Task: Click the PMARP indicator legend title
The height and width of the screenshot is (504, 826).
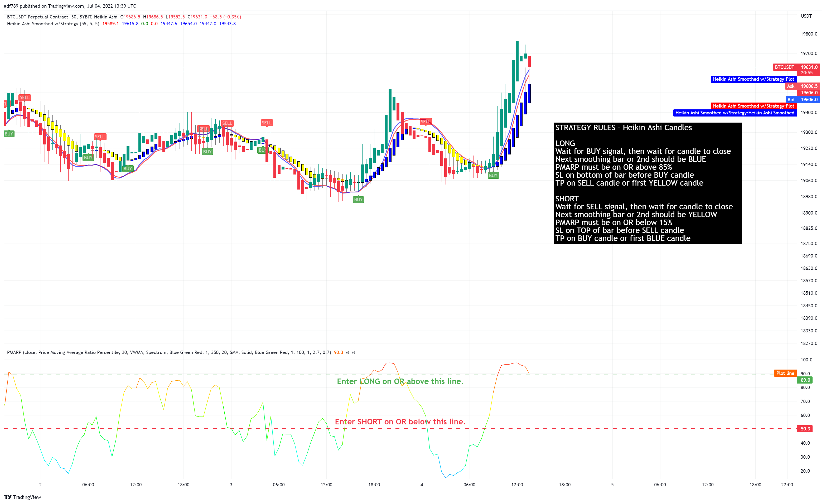Action: [x=169, y=352]
